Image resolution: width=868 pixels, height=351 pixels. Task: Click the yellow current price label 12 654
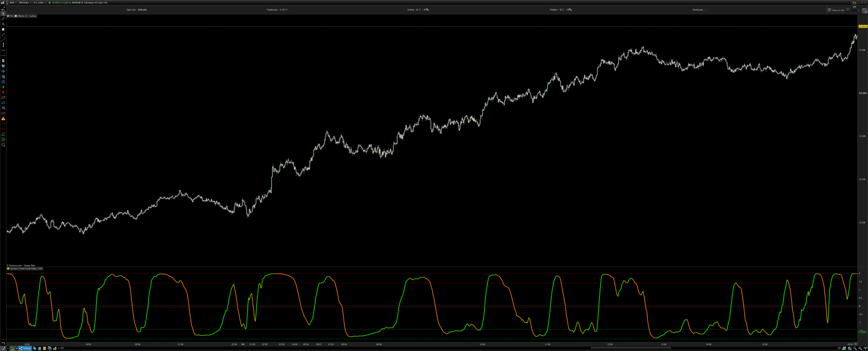pyautogui.click(x=863, y=26)
